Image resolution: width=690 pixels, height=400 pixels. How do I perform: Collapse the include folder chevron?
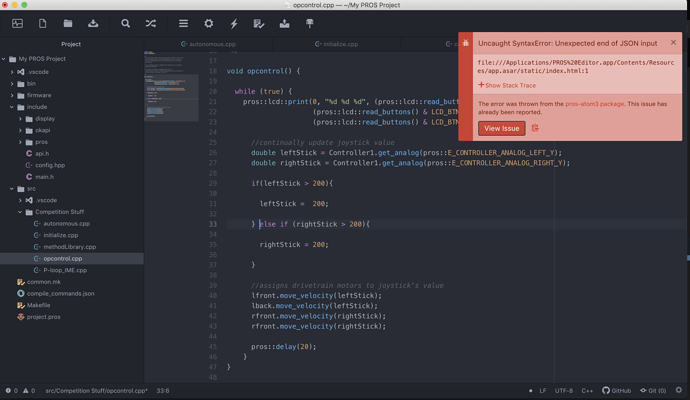(12, 107)
